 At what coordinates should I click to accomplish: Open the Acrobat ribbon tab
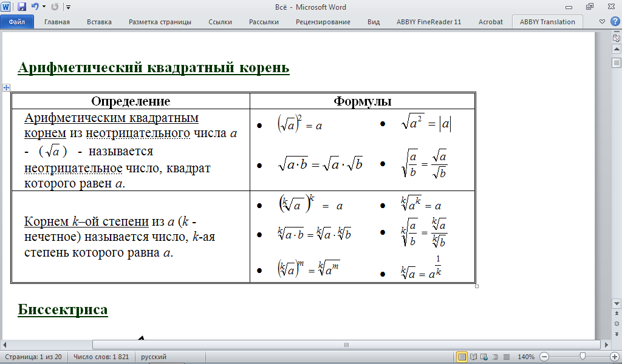pos(490,22)
